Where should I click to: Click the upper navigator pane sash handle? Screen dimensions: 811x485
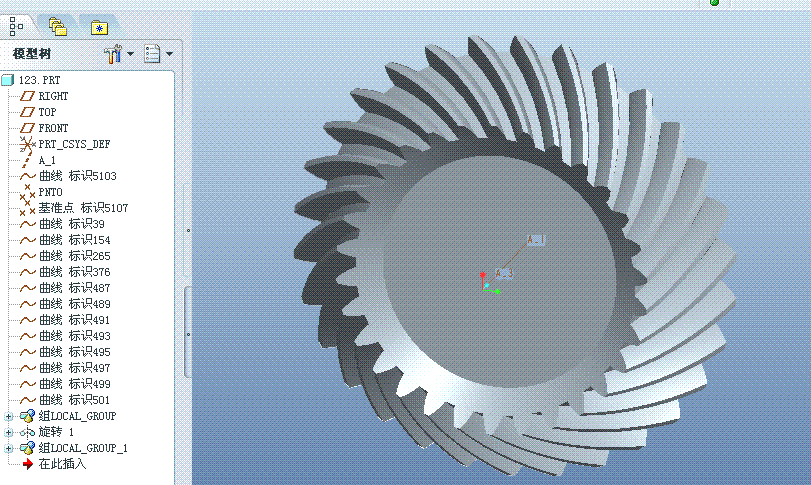click(x=188, y=230)
